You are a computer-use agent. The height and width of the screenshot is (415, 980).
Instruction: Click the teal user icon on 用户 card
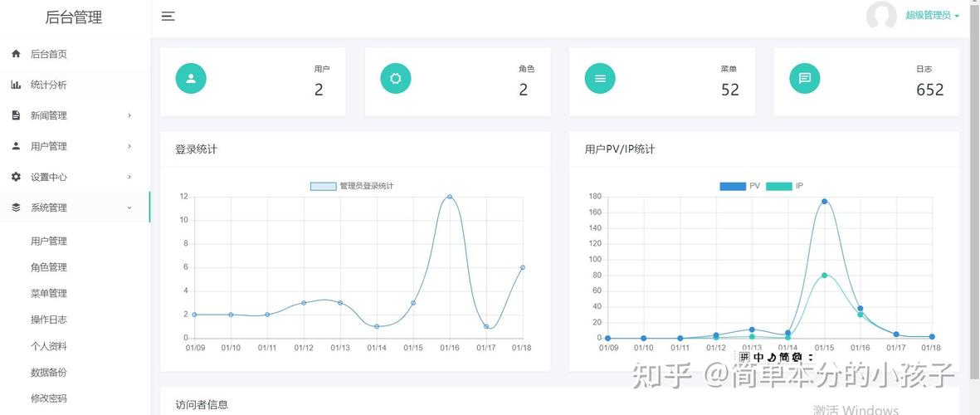191,79
